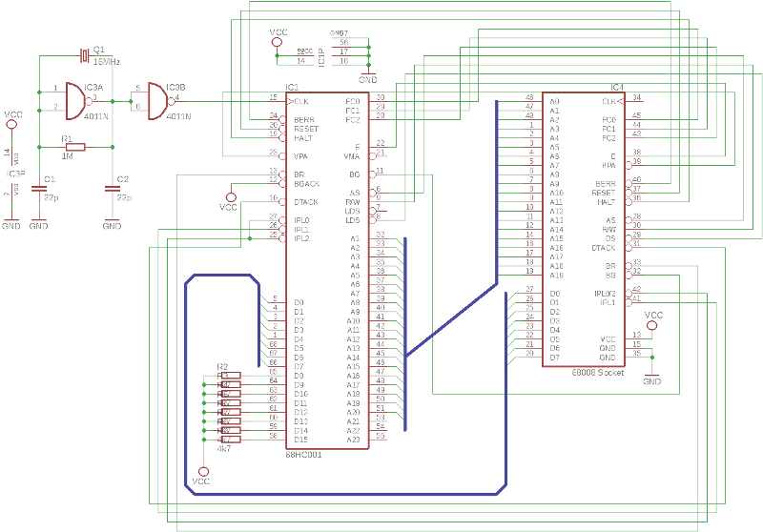763x532 pixels.
Task: Select the blue address bus beside IC1
Action: click(x=404, y=334)
